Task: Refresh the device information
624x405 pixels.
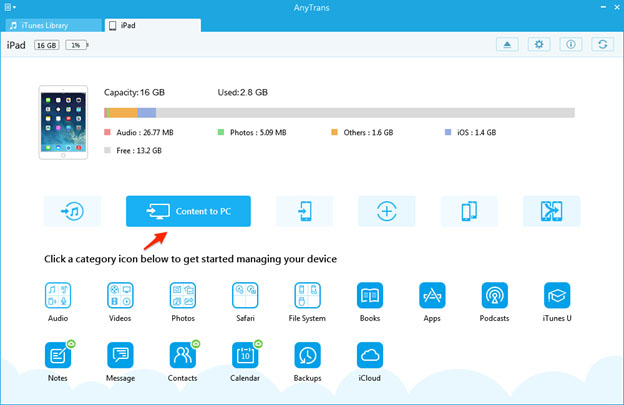Action: [x=602, y=45]
